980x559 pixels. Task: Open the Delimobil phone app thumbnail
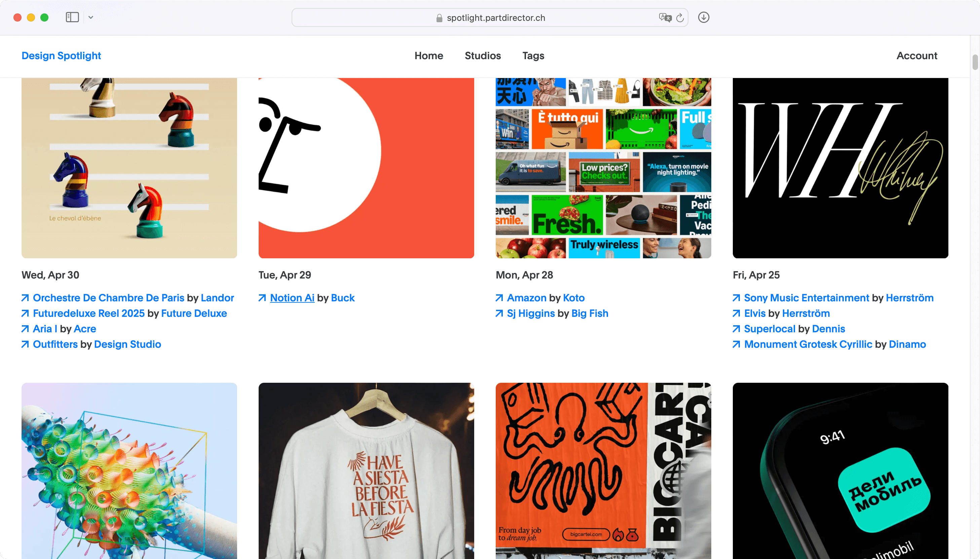pos(840,471)
